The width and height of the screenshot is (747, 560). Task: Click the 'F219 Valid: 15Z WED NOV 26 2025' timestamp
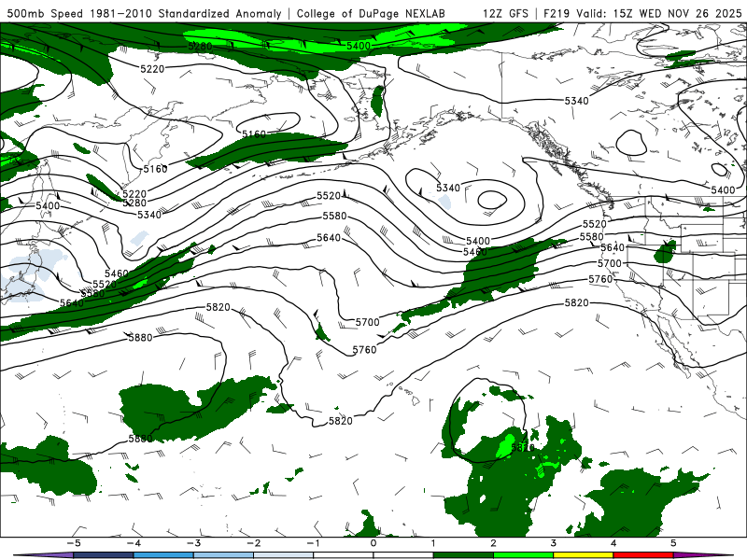642,13
